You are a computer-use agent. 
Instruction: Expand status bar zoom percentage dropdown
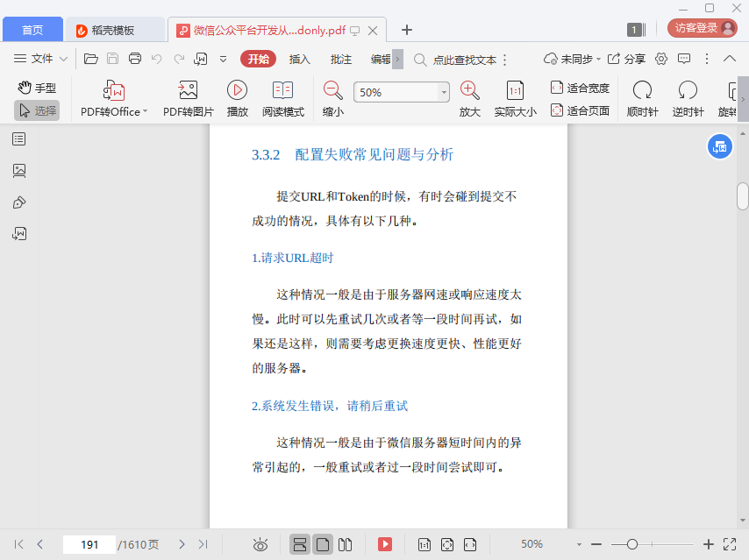pos(579,544)
